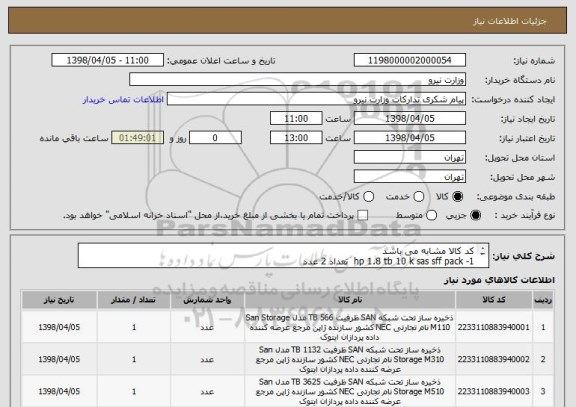This screenshot has height=407, width=576.
Task: Select the خدمت radio button
Action: 419,197
